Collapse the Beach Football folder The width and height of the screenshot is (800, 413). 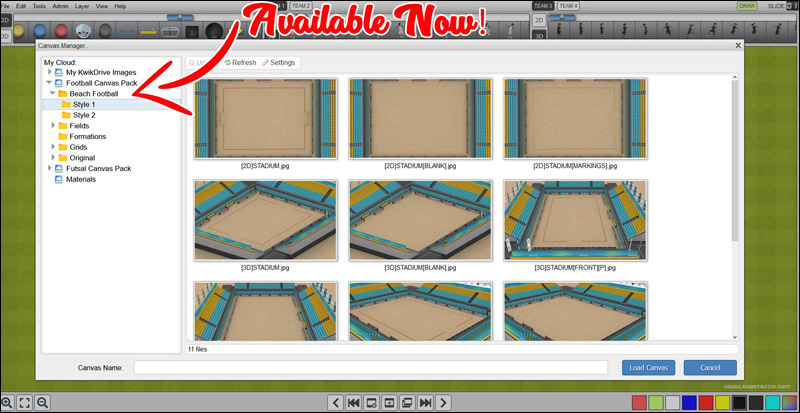pyautogui.click(x=52, y=93)
